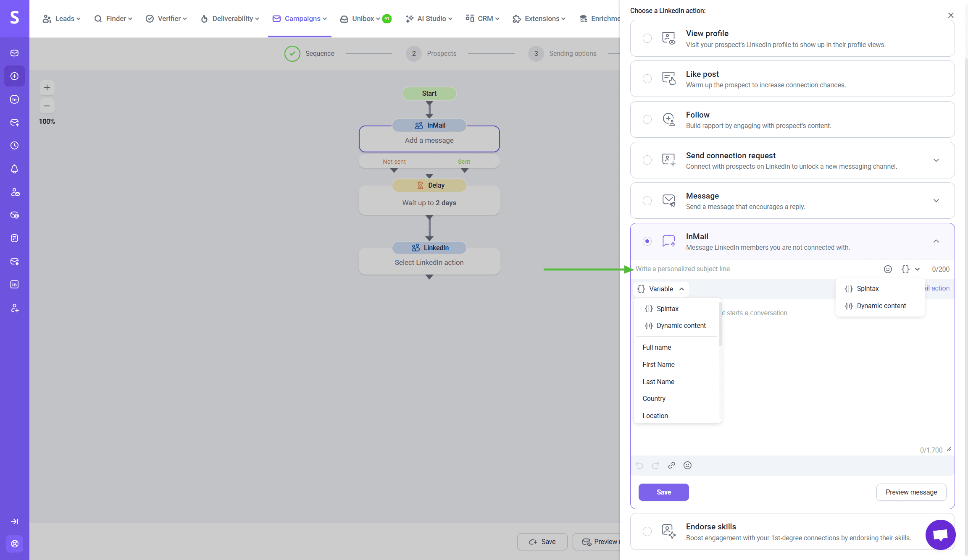Click the insert link icon in editor toolbar
This screenshot has width=968, height=560.
click(x=671, y=465)
